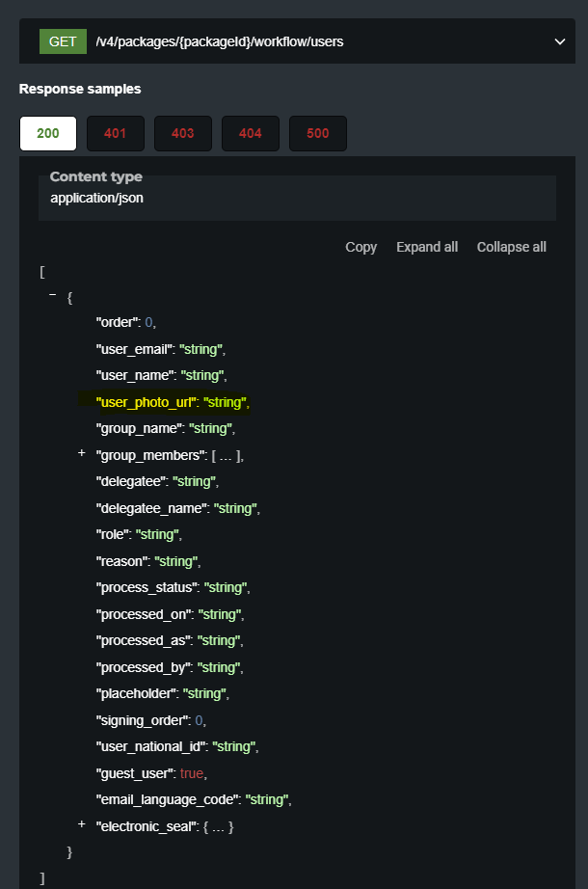Collapse the root JSON object with minus
This screenshot has height=889, width=588.
[x=52, y=296]
